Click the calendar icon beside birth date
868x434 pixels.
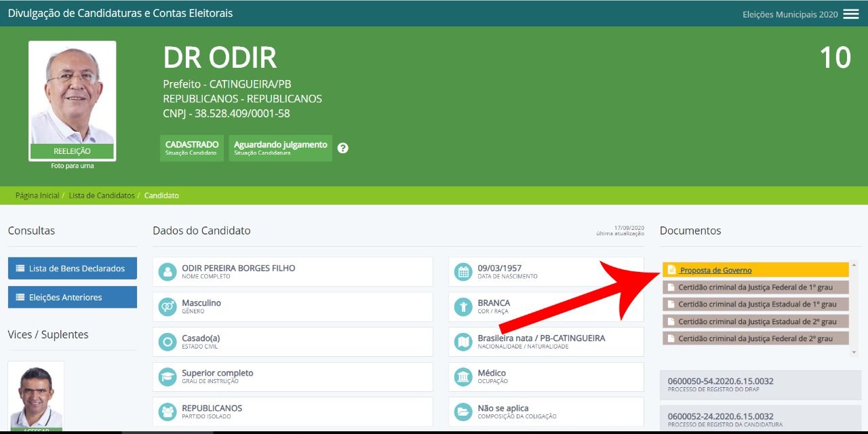(464, 272)
